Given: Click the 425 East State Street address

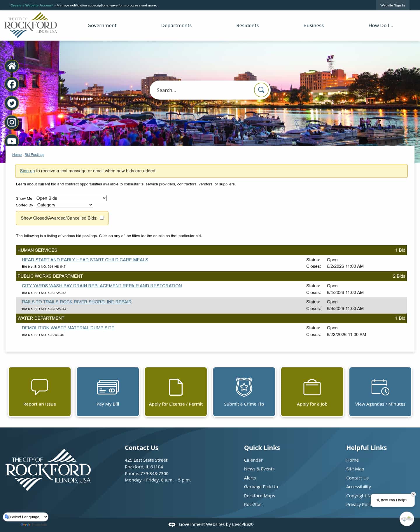Looking at the screenshot, I should click(146, 460).
